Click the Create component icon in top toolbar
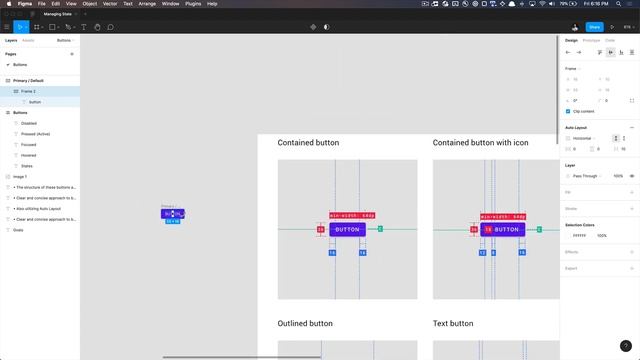The height and width of the screenshot is (360, 640). click(313, 27)
